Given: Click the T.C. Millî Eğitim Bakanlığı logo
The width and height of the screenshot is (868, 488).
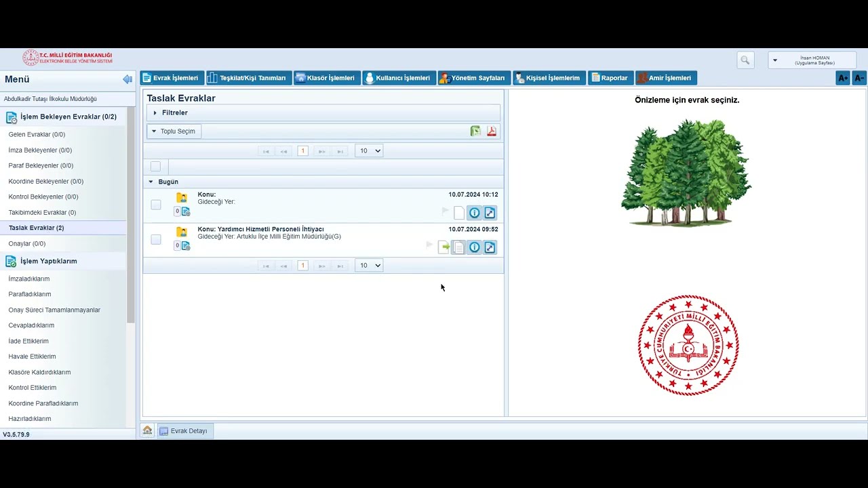Looking at the screenshot, I should click(67, 58).
